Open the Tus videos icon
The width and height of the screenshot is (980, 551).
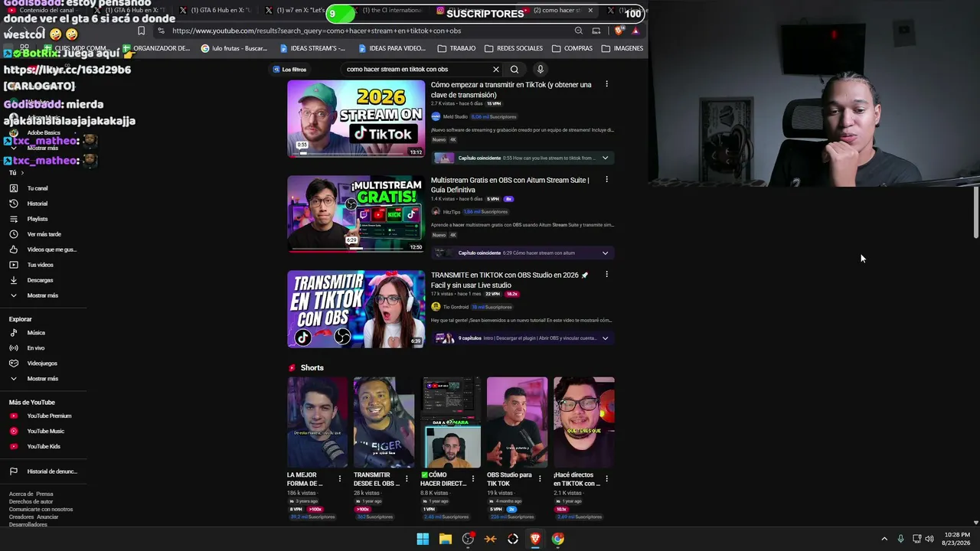tap(13, 265)
